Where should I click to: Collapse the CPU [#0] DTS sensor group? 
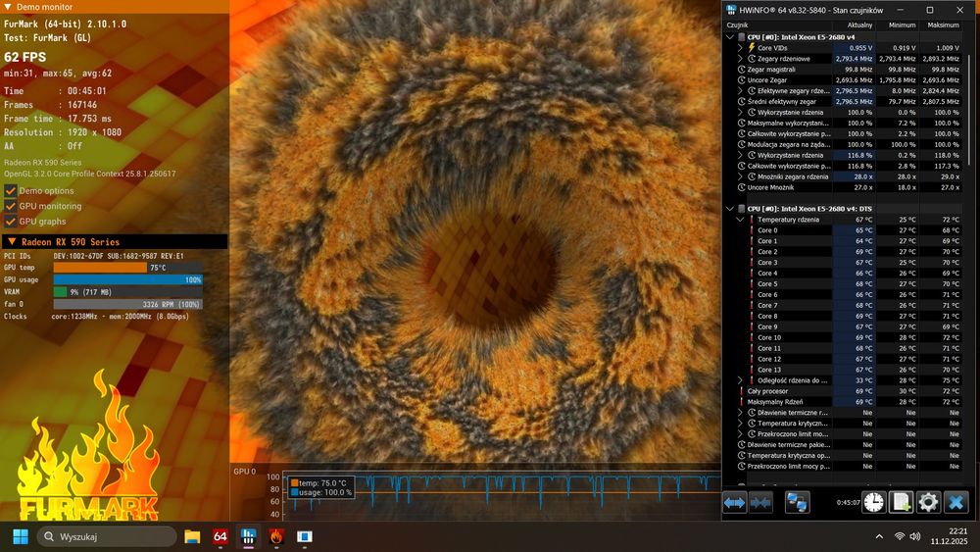(x=730, y=209)
